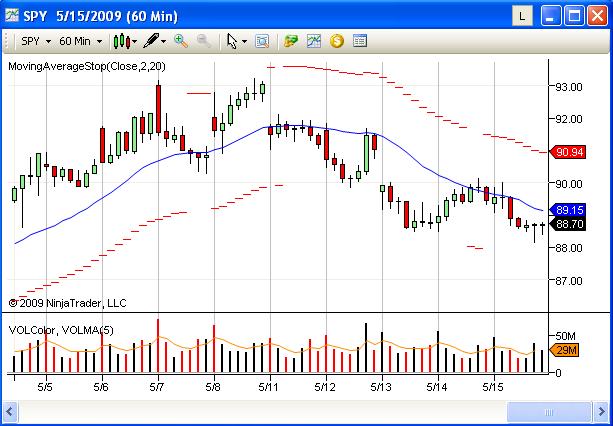Click the 92.00 price axis label

568,119
